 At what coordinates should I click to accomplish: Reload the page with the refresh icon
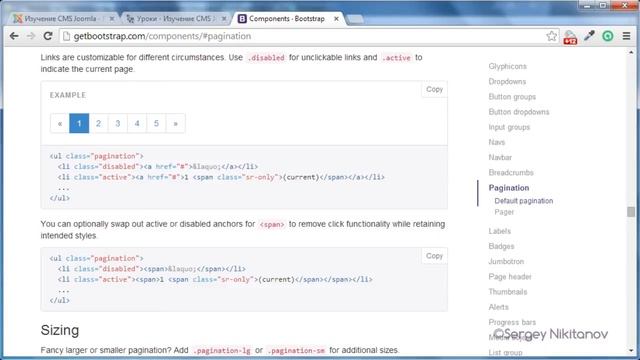(48, 36)
